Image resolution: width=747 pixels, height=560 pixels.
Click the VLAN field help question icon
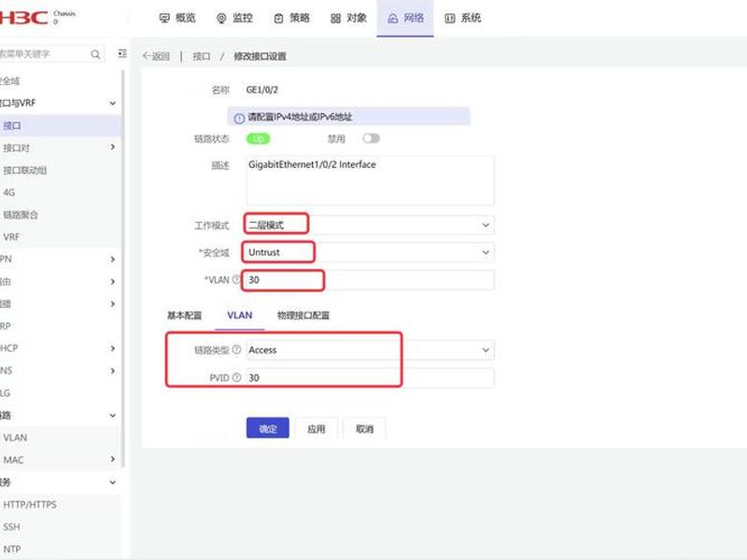(x=236, y=279)
